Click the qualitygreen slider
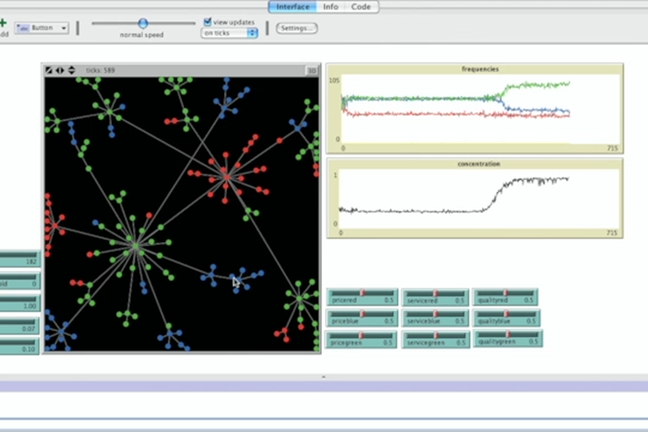This screenshot has height=432, width=648. pos(508,340)
